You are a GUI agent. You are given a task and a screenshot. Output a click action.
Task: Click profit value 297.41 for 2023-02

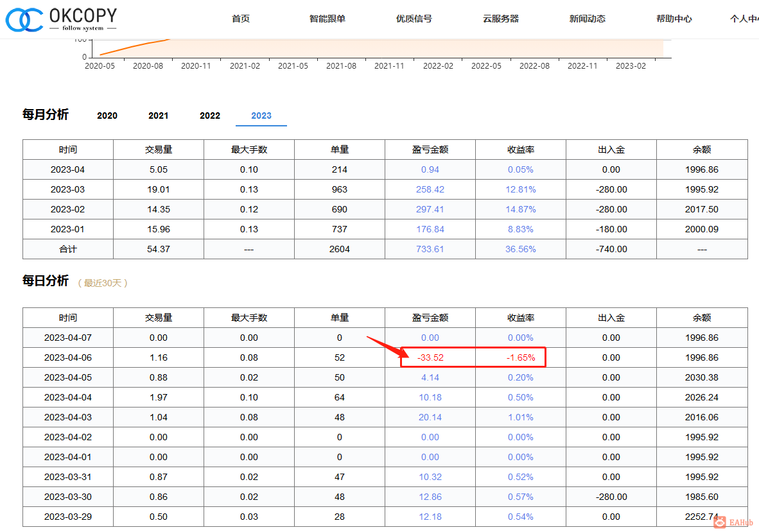pos(430,209)
